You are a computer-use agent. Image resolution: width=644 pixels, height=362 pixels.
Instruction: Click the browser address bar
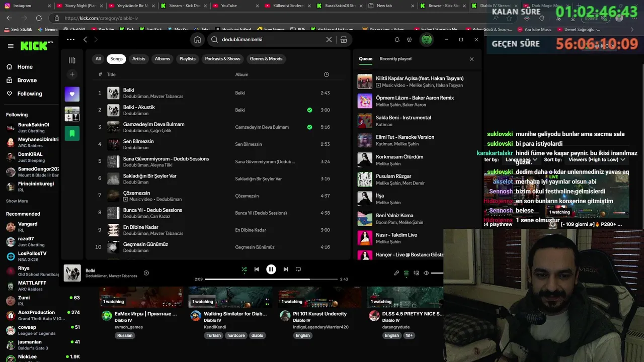pyautogui.click(x=272, y=18)
